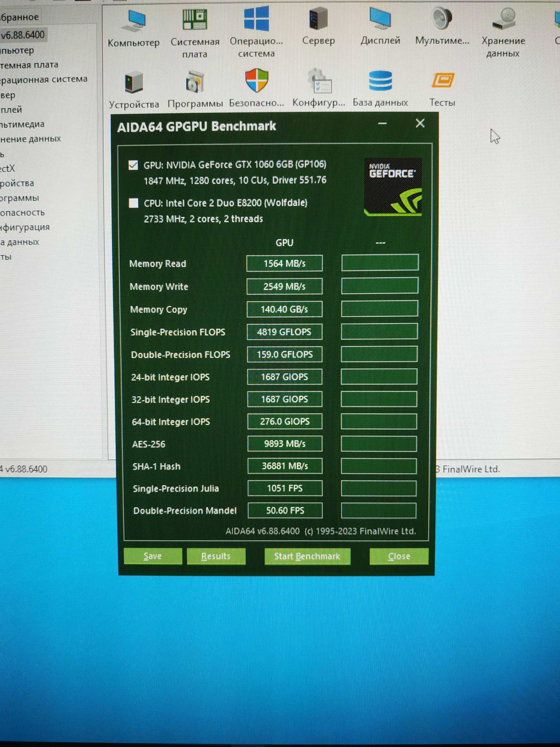Select Хранение данных in the sidebar tree

pos(30,139)
